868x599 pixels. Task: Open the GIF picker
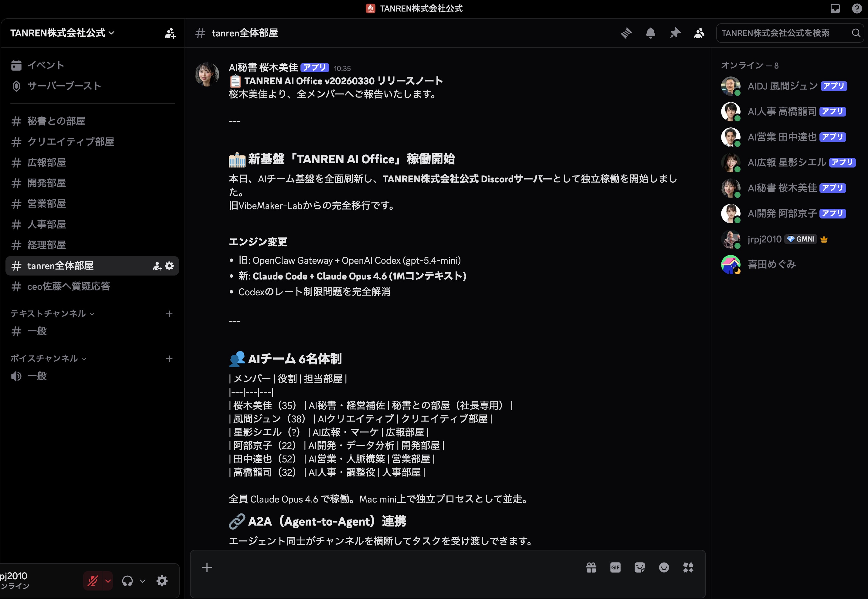pyautogui.click(x=615, y=567)
